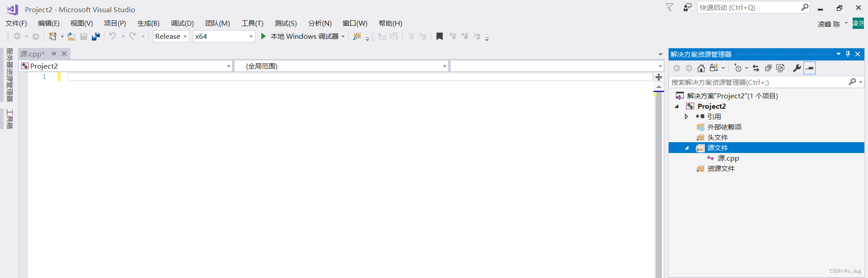Screen dimensions: 868x278
Task: Sync with Active Document icon
Action: [x=756, y=68]
